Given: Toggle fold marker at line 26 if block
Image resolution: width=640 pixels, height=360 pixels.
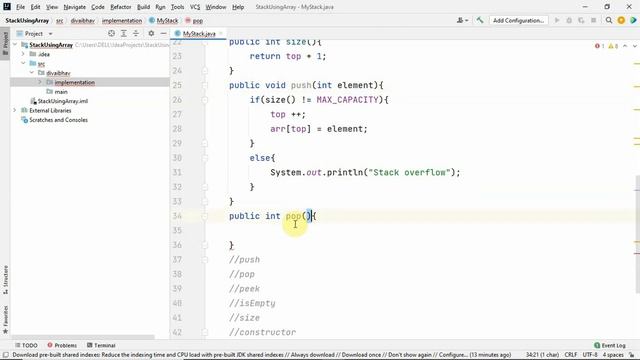Looking at the screenshot, I should 205,100.
